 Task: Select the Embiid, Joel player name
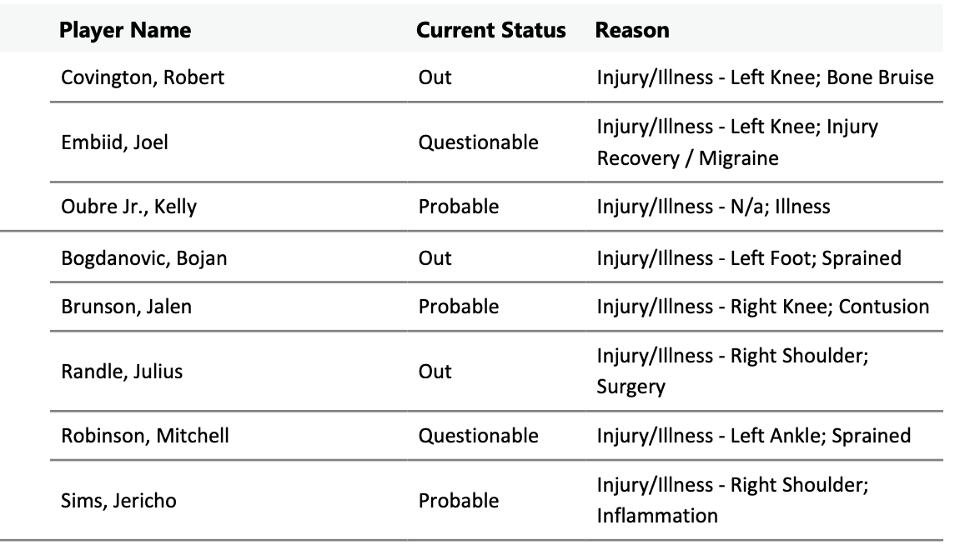[114, 142]
